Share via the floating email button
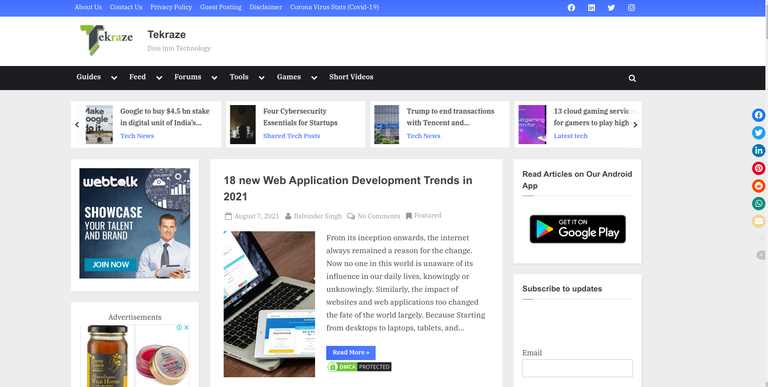The image size is (768, 387). (x=759, y=221)
